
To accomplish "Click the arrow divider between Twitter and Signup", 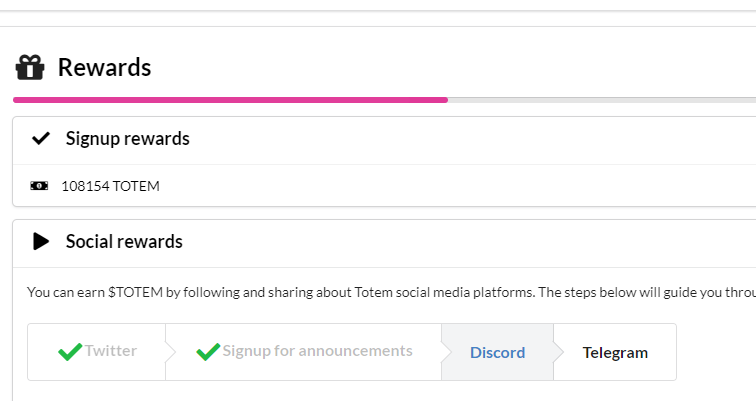I will tap(170, 352).
